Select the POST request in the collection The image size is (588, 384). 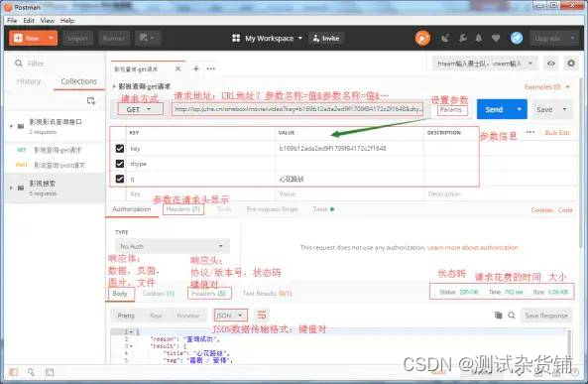(55, 165)
